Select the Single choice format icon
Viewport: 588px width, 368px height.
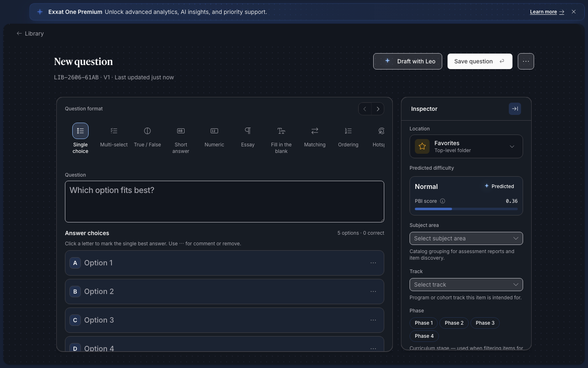tap(80, 131)
